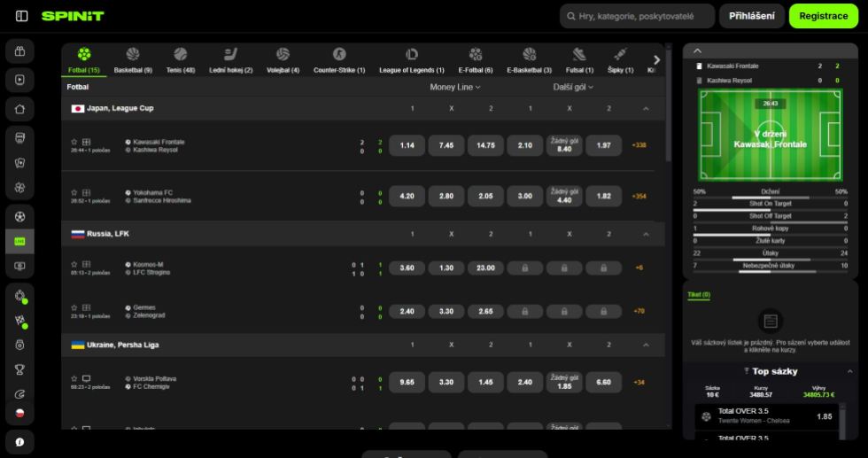Open the Další gól market dropdown
This screenshot has height=458, width=868.
pyautogui.click(x=573, y=87)
